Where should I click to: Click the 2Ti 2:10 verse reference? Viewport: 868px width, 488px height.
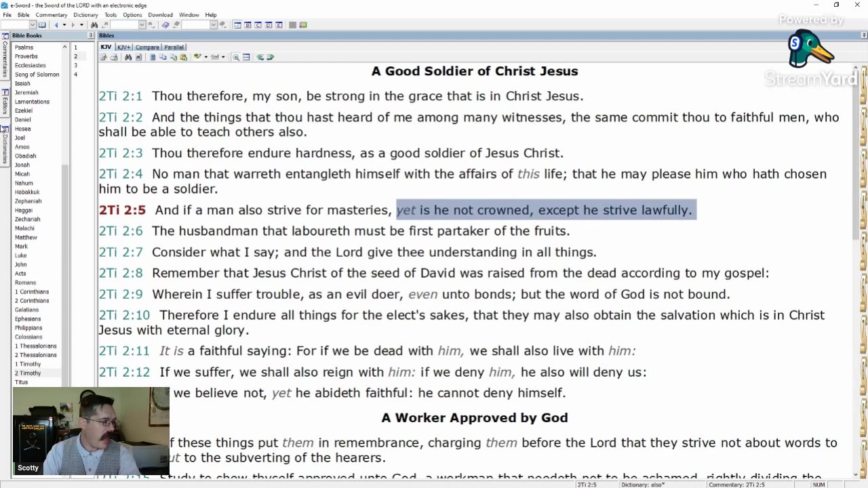(124, 315)
